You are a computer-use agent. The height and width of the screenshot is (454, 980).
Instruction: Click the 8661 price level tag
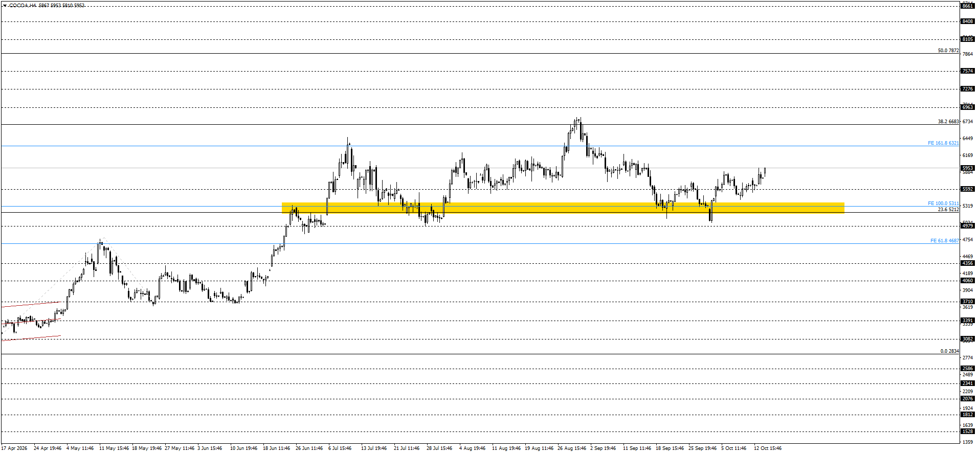(968, 6)
